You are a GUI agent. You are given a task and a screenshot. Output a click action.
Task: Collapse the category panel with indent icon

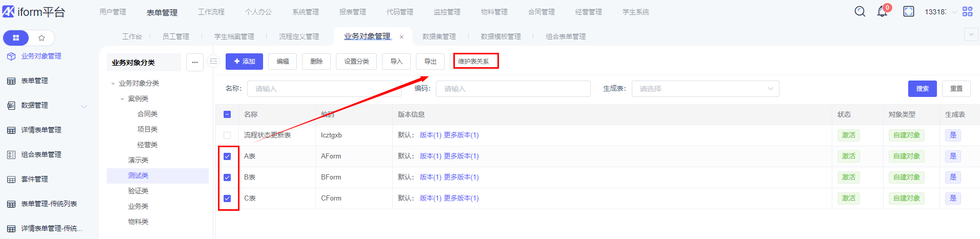(213, 62)
